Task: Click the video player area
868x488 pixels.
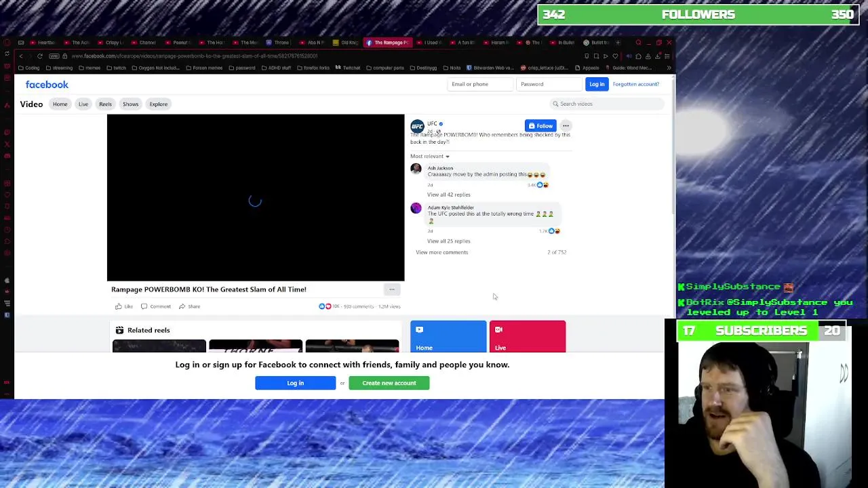Action: click(x=256, y=197)
